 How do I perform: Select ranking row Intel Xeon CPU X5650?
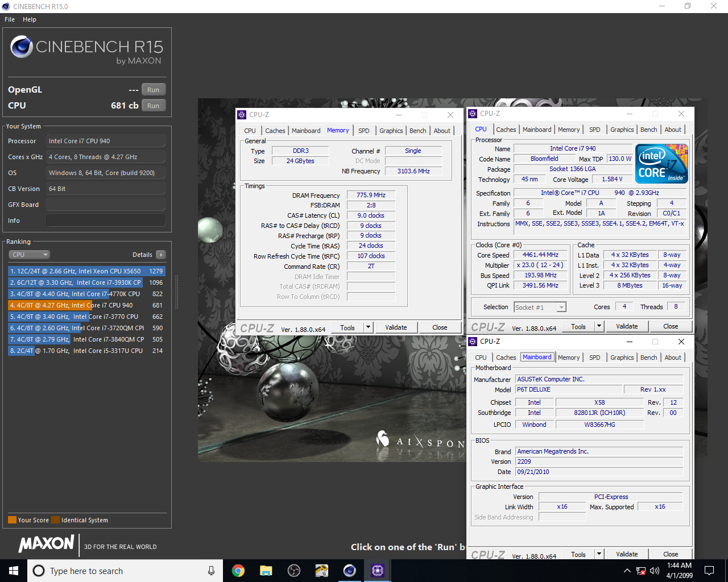[86, 271]
